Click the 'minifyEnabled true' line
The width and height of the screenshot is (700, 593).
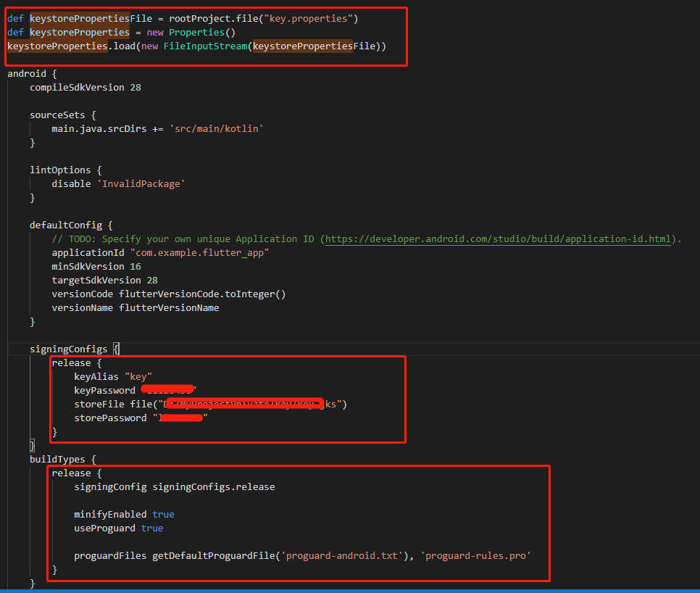point(124,515)
